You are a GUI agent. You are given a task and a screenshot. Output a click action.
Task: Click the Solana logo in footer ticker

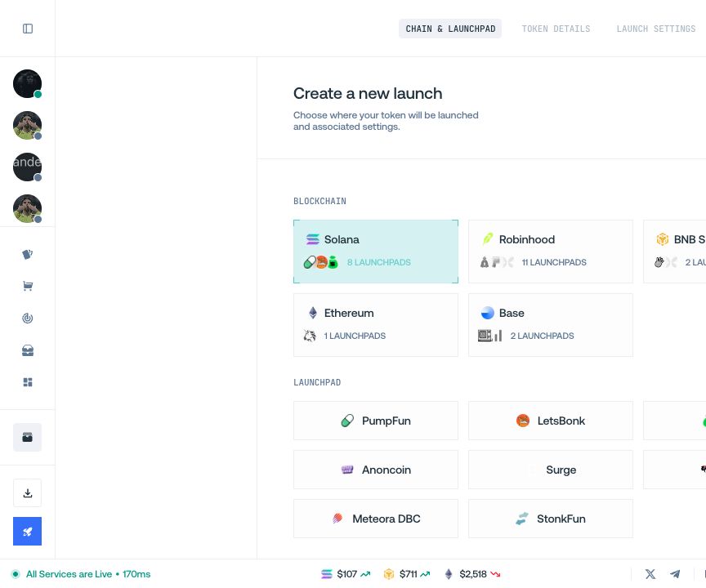pos(327,574)
